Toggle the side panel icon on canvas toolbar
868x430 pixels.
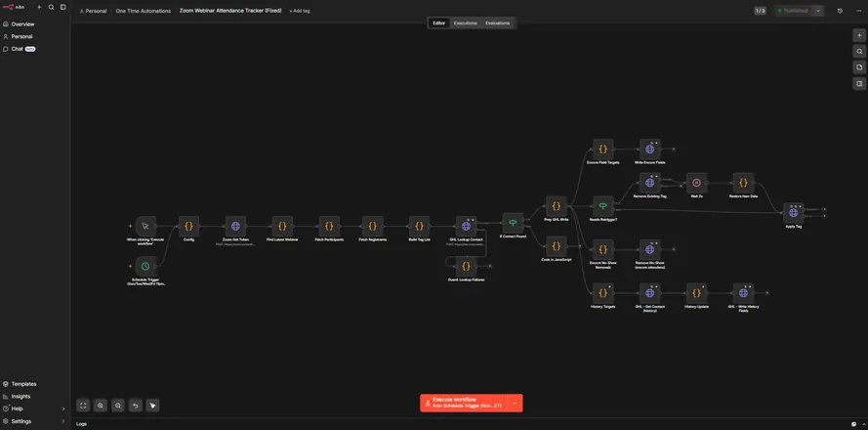[859, 84]
